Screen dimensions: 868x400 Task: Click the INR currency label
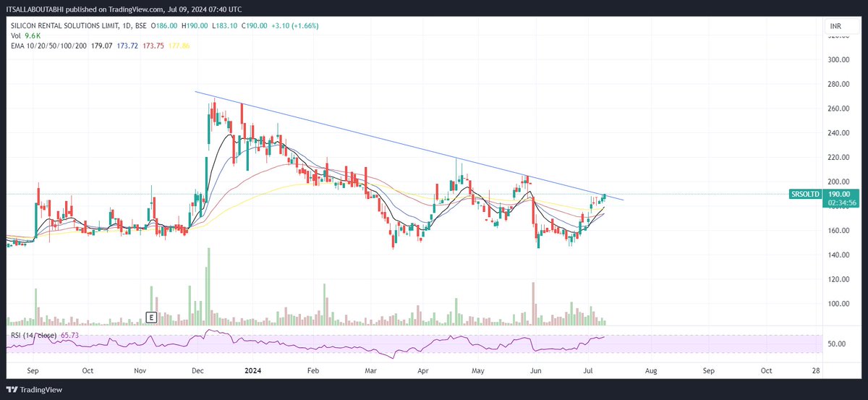(x=835, y=26)
